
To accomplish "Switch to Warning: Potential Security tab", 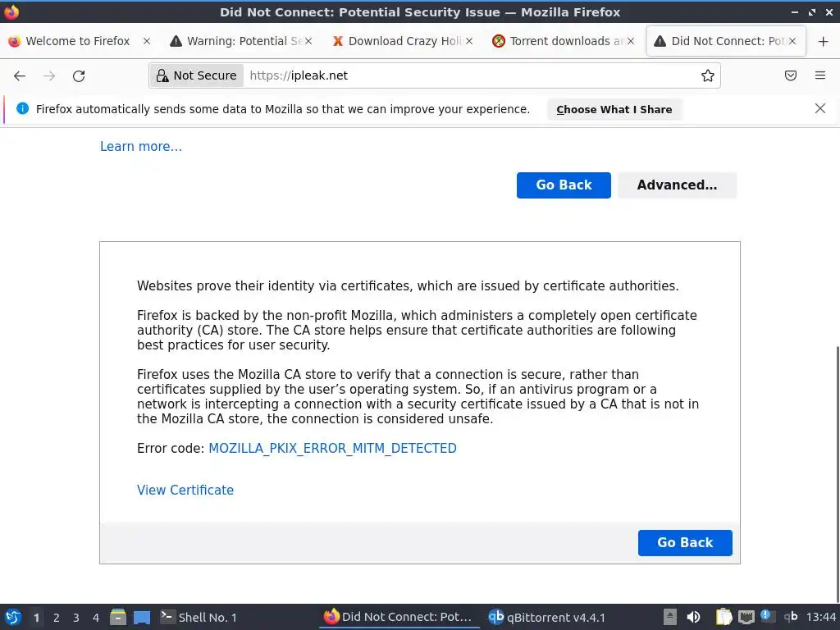I will [x=241, y=41].
